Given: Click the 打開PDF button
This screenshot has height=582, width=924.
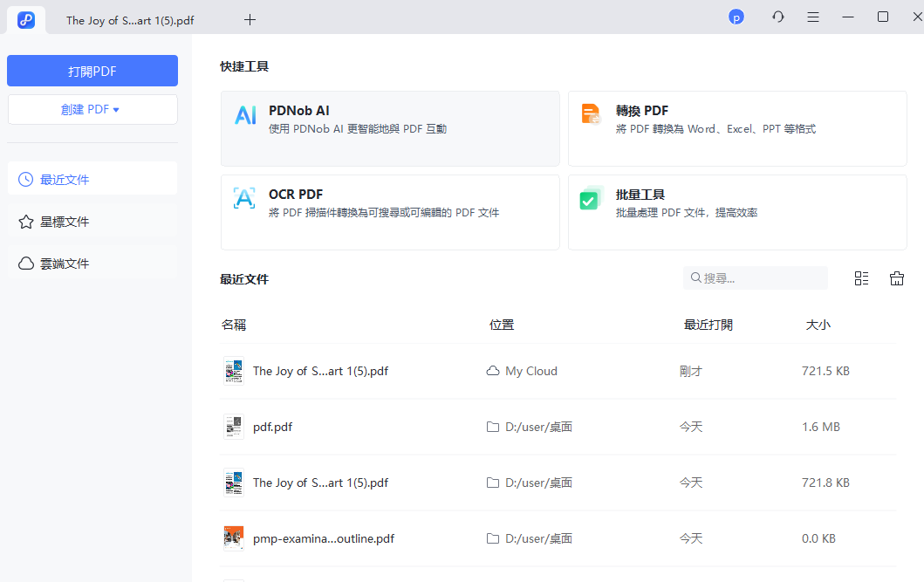Looking at the screenshot, I should click(x=92, y=71).
